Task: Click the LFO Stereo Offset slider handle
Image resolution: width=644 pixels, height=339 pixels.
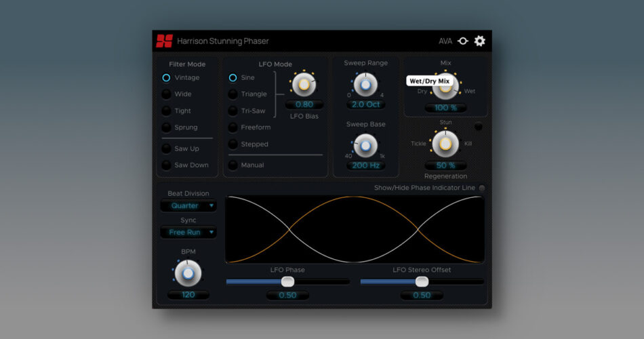Action: [422, 281]
